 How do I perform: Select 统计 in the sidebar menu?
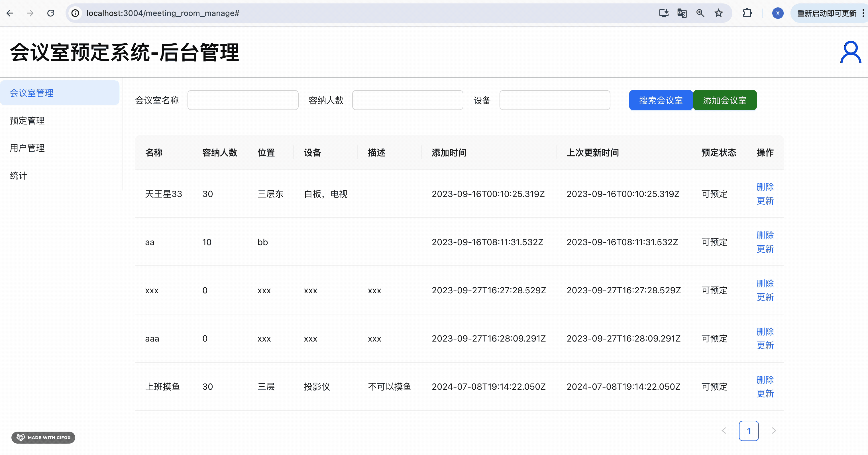pyautogui.click(x=18, y=175)
